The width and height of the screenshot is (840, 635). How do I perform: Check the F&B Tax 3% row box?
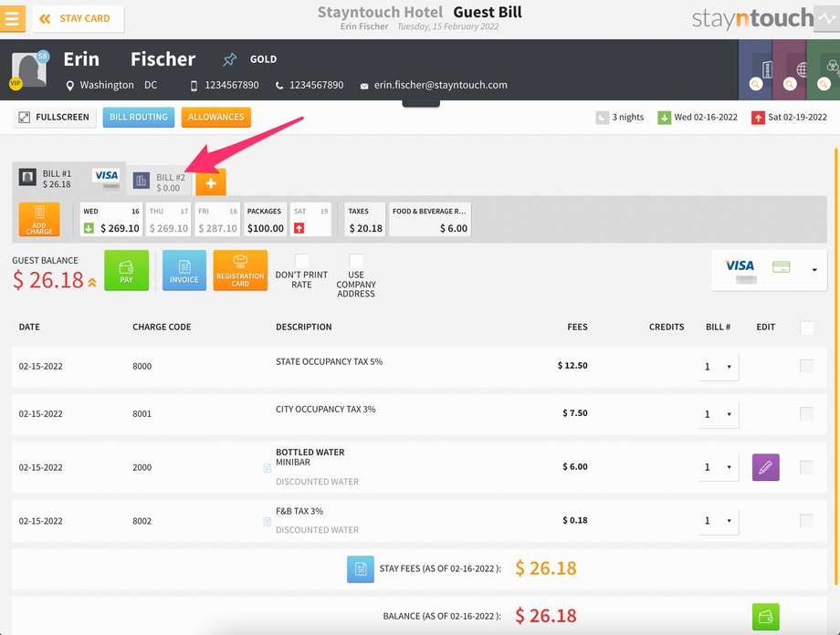[x=806, y=520]
